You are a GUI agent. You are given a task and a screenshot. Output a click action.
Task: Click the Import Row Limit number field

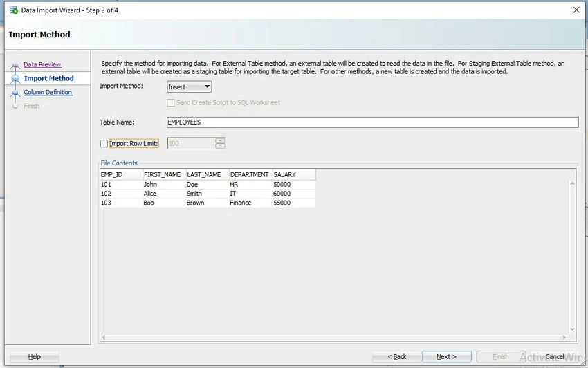pos(191,143)
